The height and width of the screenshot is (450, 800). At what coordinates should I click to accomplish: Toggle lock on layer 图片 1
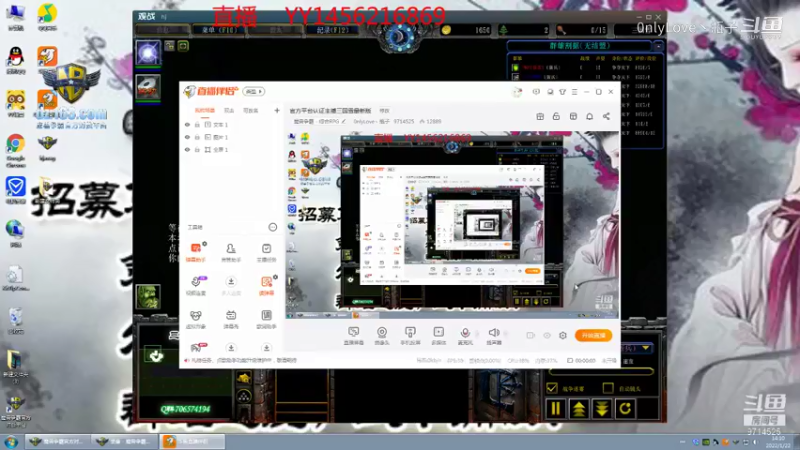pos(197,137)
